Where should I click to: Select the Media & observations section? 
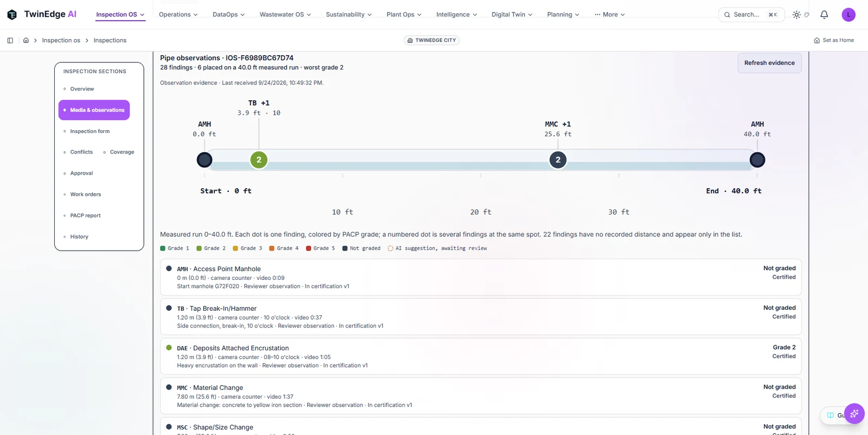click(x=94, y=110)
